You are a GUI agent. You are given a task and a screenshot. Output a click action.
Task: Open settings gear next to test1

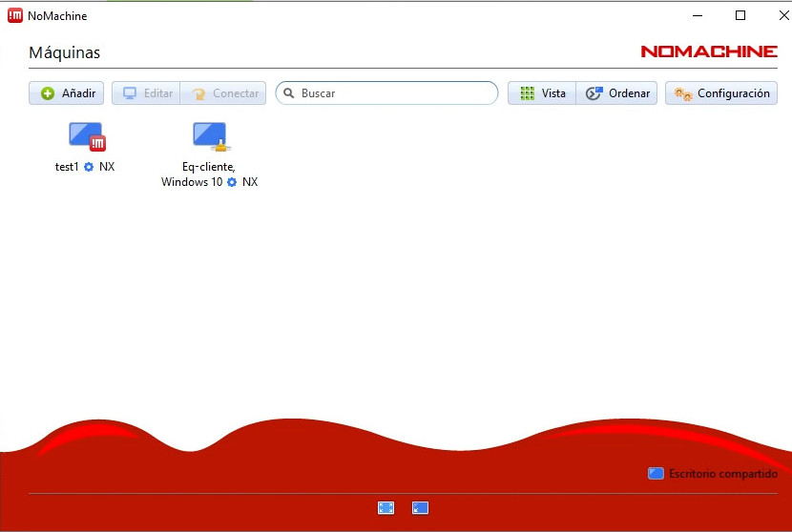tap(89, 167)
